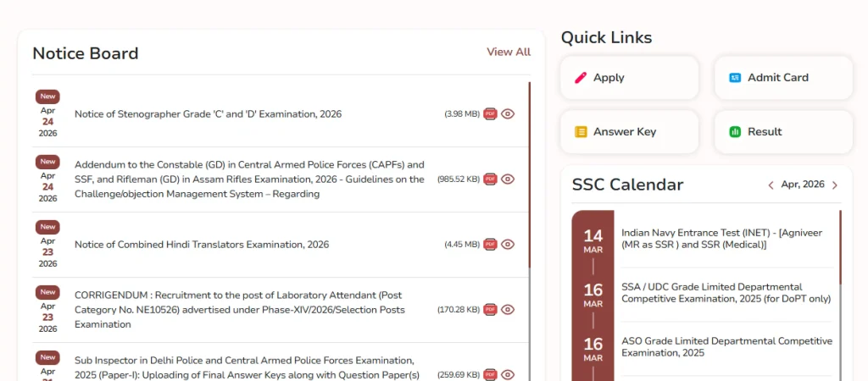Click the (4.45 MB) file size text

(462, 245)
